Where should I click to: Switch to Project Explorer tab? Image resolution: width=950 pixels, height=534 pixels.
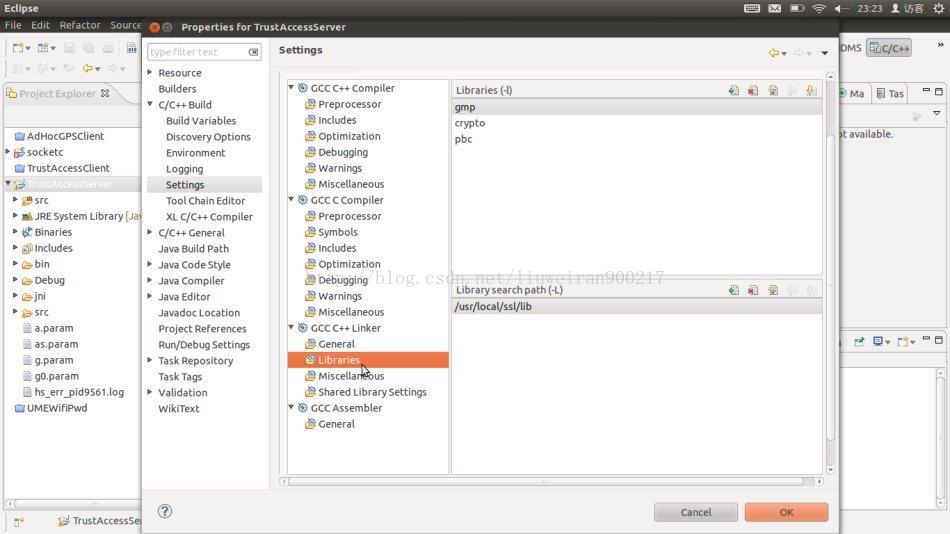(58, 93)
